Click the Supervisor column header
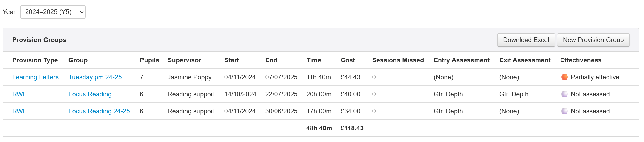Image resolution: width=644 pixels, height=142 pixels. point(184,60)
